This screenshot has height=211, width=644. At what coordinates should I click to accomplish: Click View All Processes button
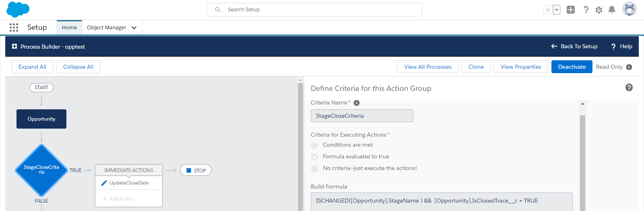428,67
